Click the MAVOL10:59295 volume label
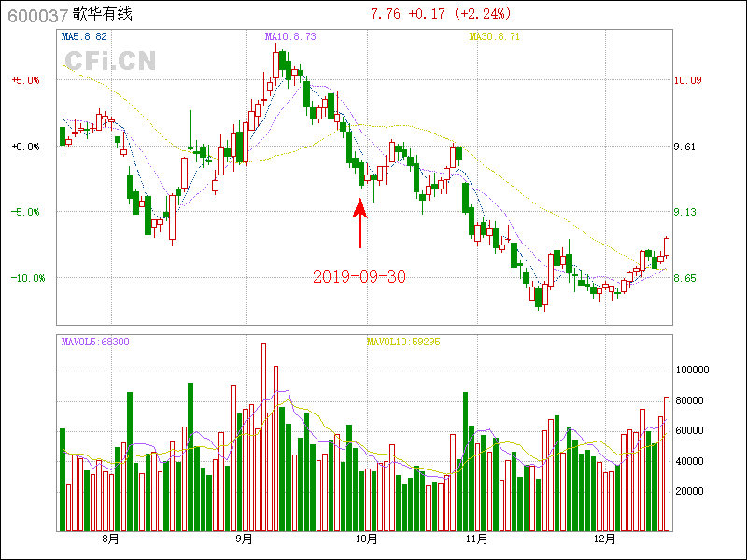This screenshot has width=747, height=560. point(403,342)
